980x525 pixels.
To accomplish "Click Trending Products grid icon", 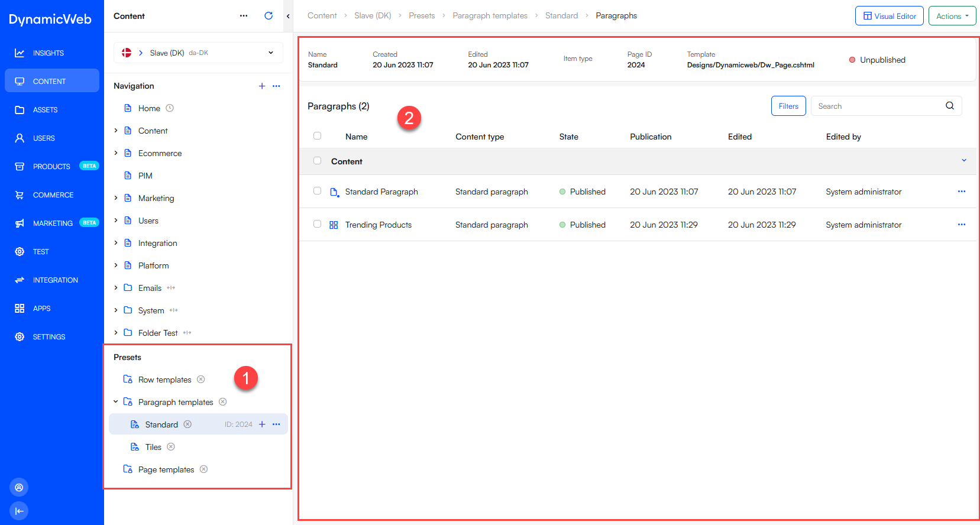I will [x=334, y=225].
